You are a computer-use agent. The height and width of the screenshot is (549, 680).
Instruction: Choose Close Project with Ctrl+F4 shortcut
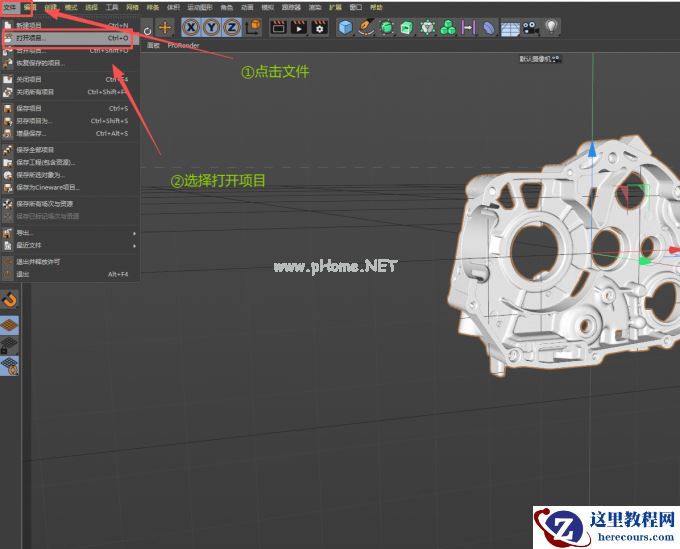[x=69, y=79]
